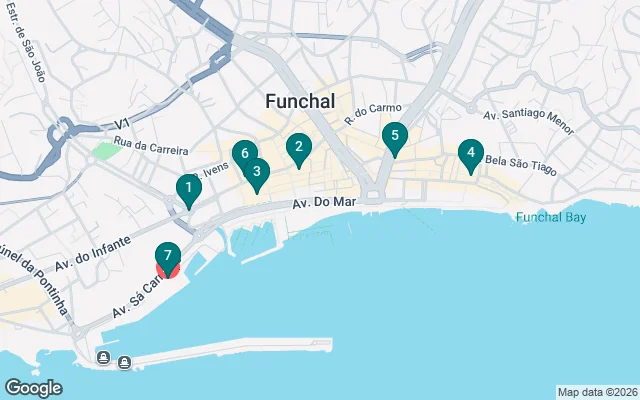Select map pin number 7
The image size is (640, 400).
tap(168, 257)
